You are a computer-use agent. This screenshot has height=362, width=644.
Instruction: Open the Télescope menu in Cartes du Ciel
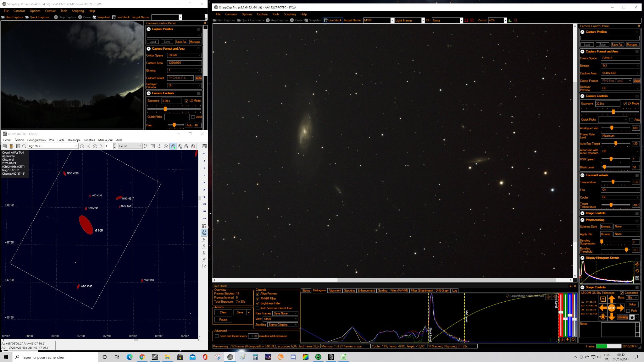tap(74, 140)
